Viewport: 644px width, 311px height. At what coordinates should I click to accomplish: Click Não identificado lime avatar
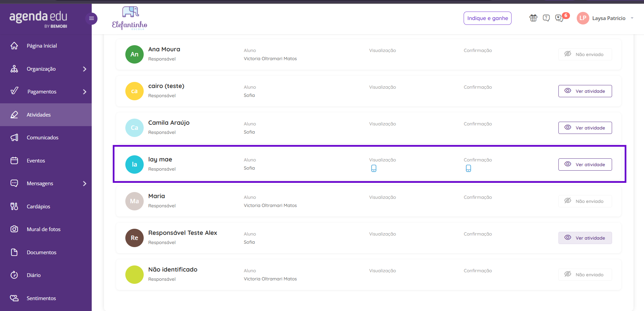click(x=135, y=275)
